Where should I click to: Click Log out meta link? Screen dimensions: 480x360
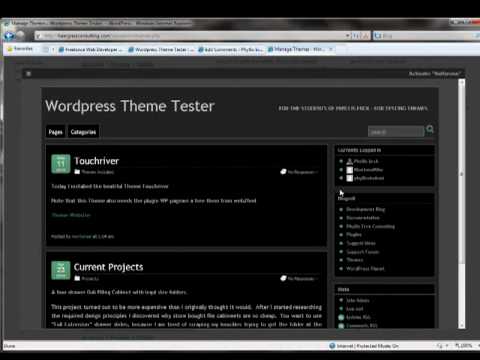point(355,309)
